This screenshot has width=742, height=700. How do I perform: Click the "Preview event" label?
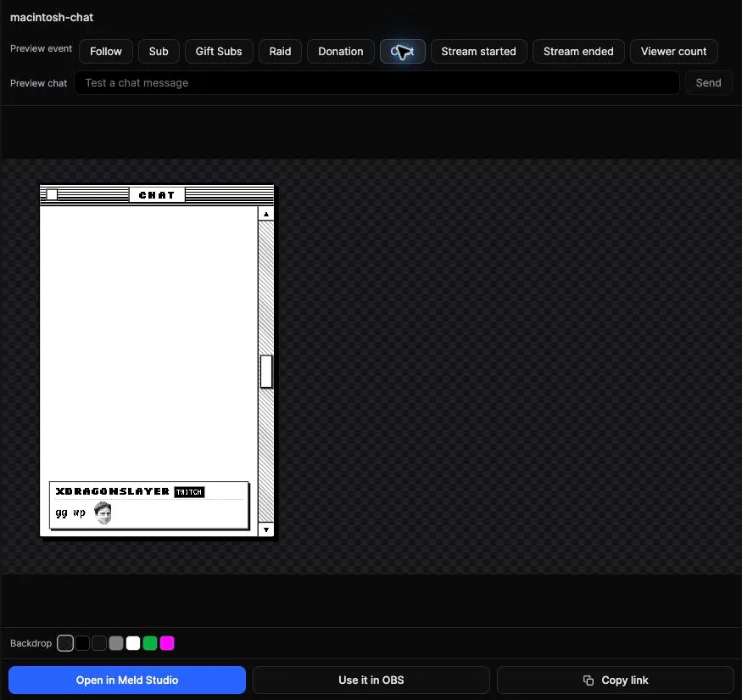point(42,48)
